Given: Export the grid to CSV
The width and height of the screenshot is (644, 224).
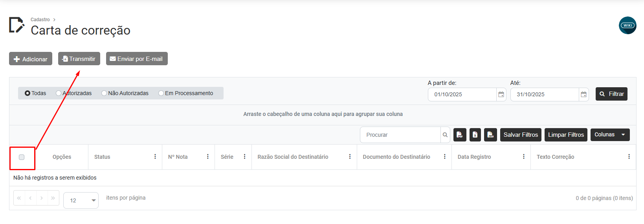Looking at the screenshot, I should (x=490, y=135).
